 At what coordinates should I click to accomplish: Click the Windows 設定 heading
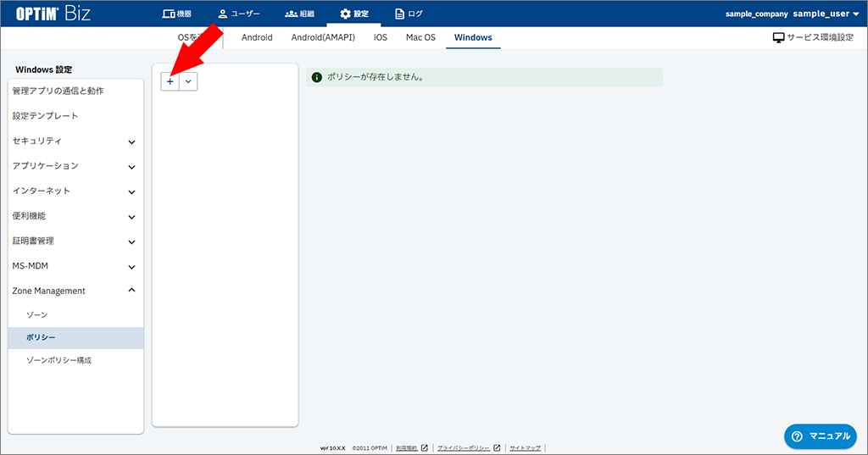pos(44,69)
